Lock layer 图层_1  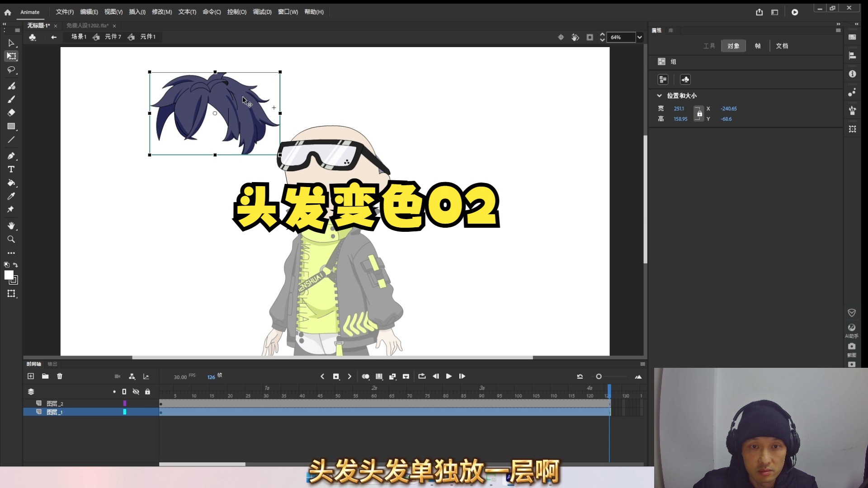(x=148, y=412)
